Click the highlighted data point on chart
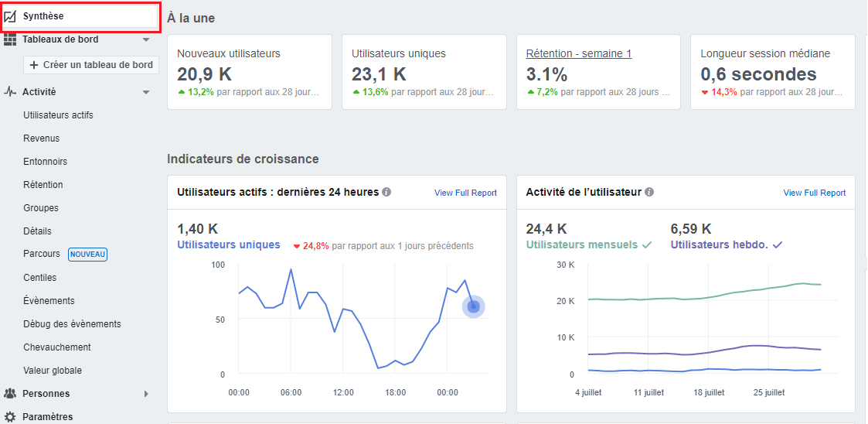 coord(473,306)
